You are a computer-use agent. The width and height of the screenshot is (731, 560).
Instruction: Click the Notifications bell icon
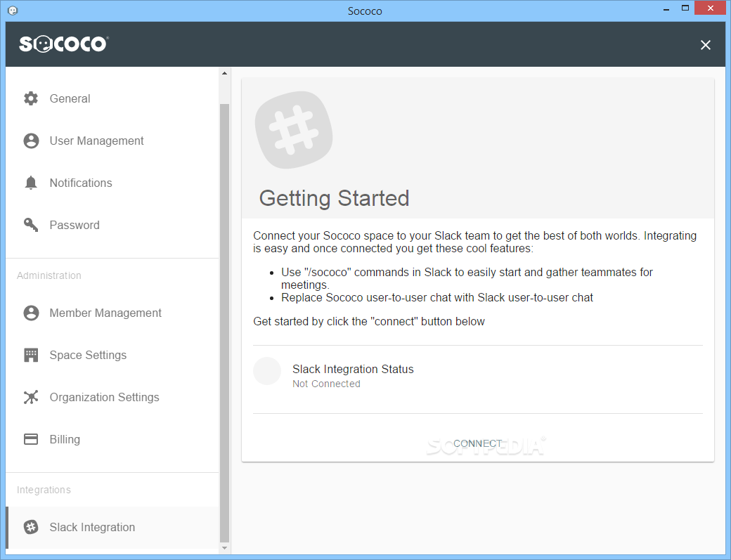[x=31, y=183]
